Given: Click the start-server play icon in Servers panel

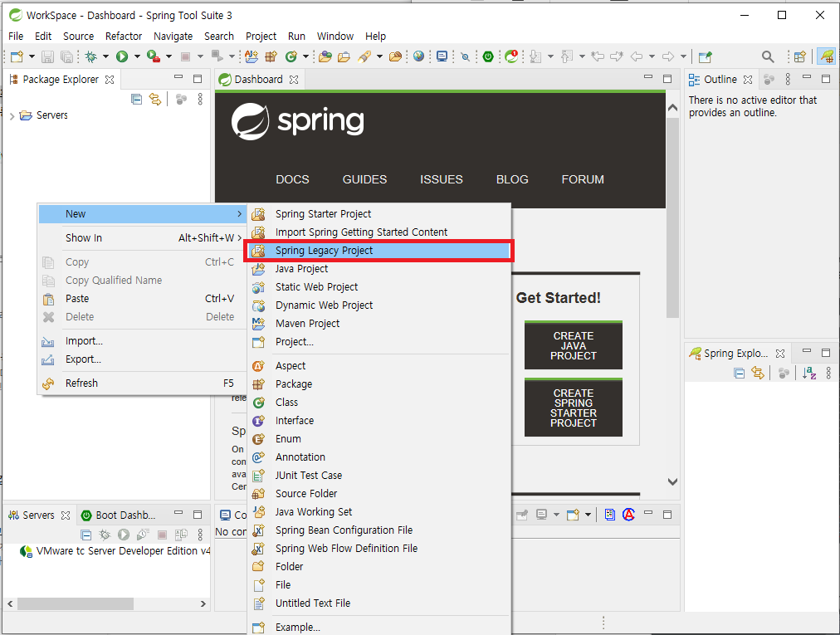Looking at the screenshot, I should (124, 535).
